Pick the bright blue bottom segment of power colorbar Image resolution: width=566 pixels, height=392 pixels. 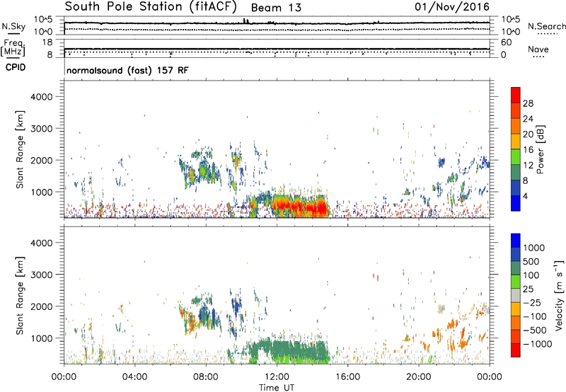[x=516, y=204]
